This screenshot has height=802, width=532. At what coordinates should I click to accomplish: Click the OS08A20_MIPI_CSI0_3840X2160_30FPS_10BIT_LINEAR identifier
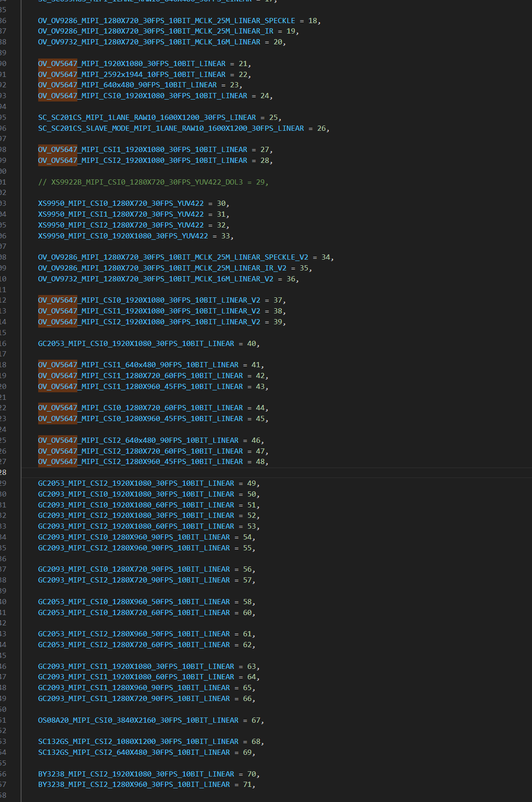click(138, 720)
